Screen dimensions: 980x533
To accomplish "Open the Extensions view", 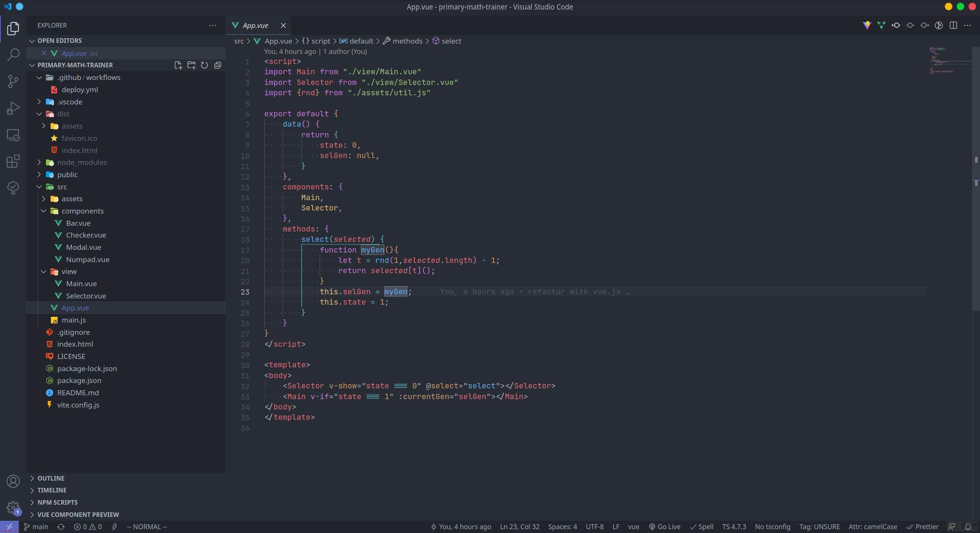I will pyautogui.click(x=13, y=161).
